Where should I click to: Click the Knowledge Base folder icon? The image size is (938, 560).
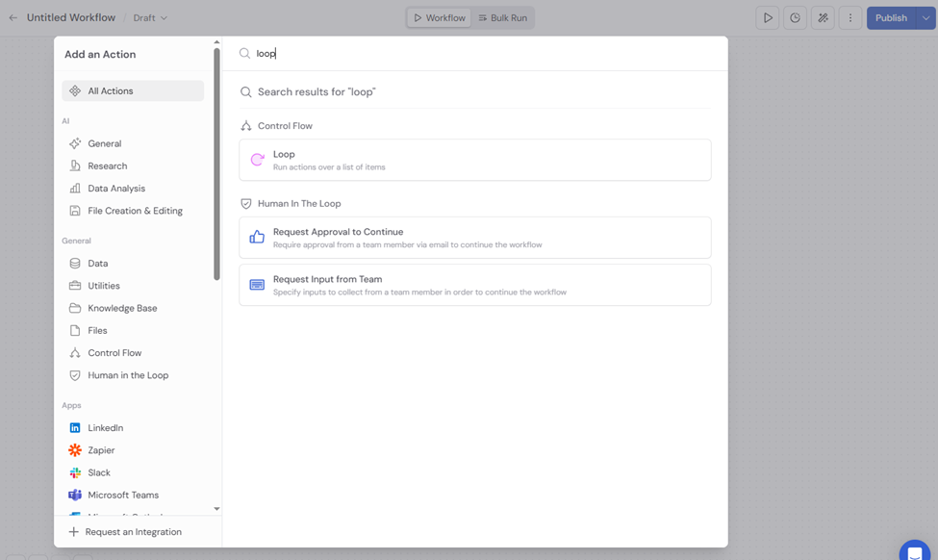75,308
